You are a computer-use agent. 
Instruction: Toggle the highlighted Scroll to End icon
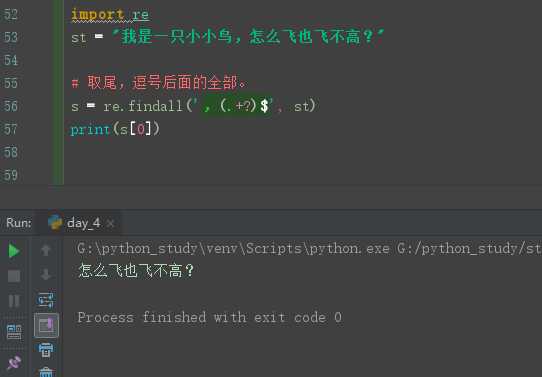[46, 325]
